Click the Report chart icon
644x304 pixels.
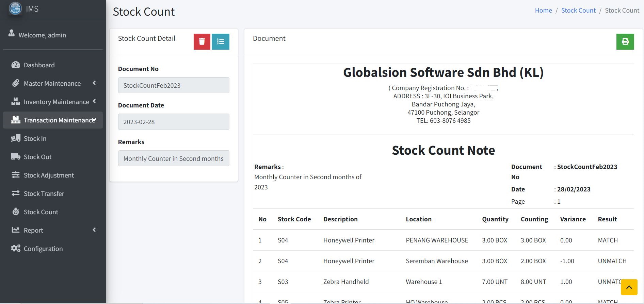point(16,230)
